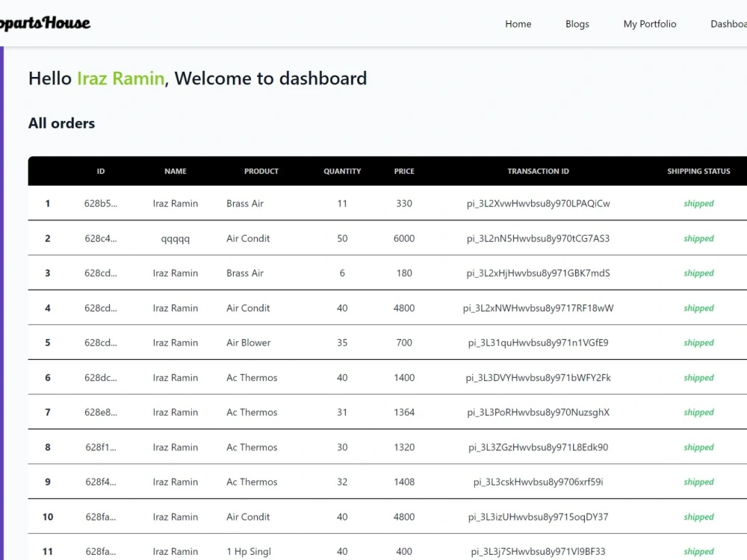Click the price 330 cell
747x560 pixels.
tap(404, 203)
